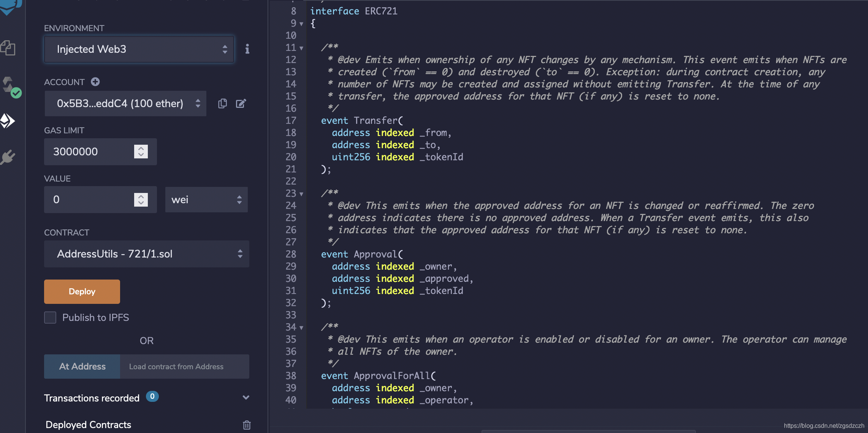Select the AddressUtils contract dropdown
The width and height of the screenshot is (868, 433).
147,254
